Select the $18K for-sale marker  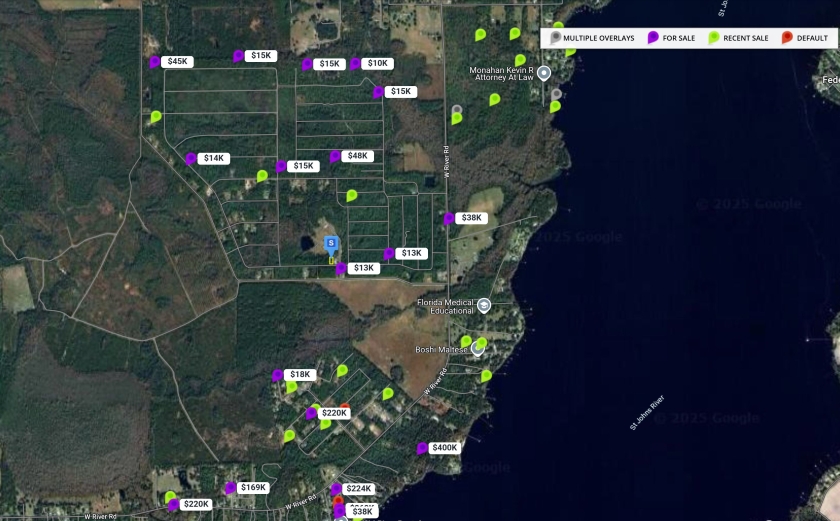click(x=278, y=375)
